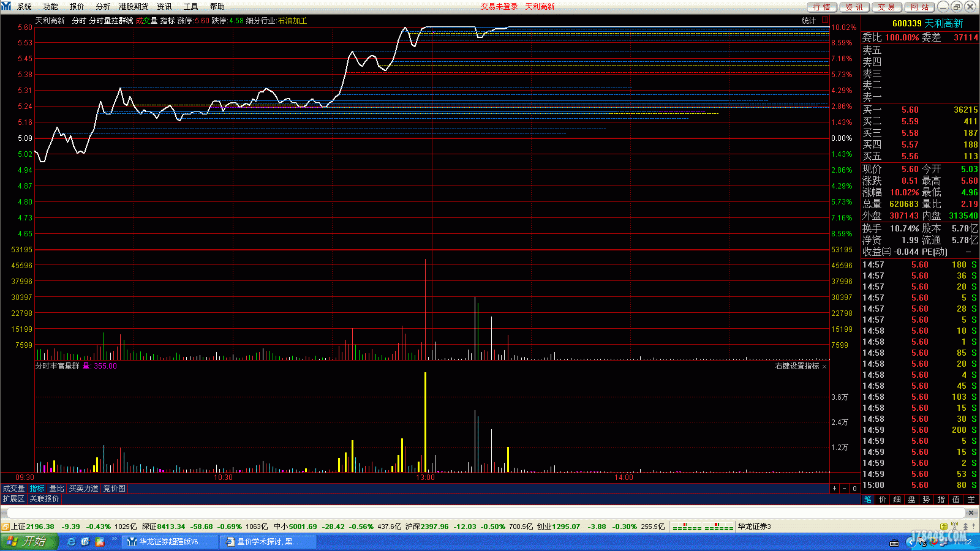Select the 主 tab in tick panel
980x551 pixels.
click(x=971, y=500)
